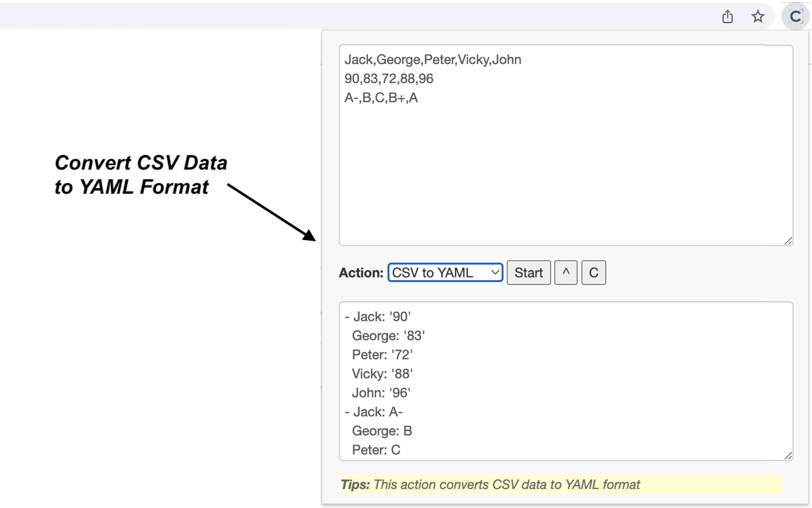Click inside the YAML output text area
This screenshot has height=508, width=812.
point(566,381)
